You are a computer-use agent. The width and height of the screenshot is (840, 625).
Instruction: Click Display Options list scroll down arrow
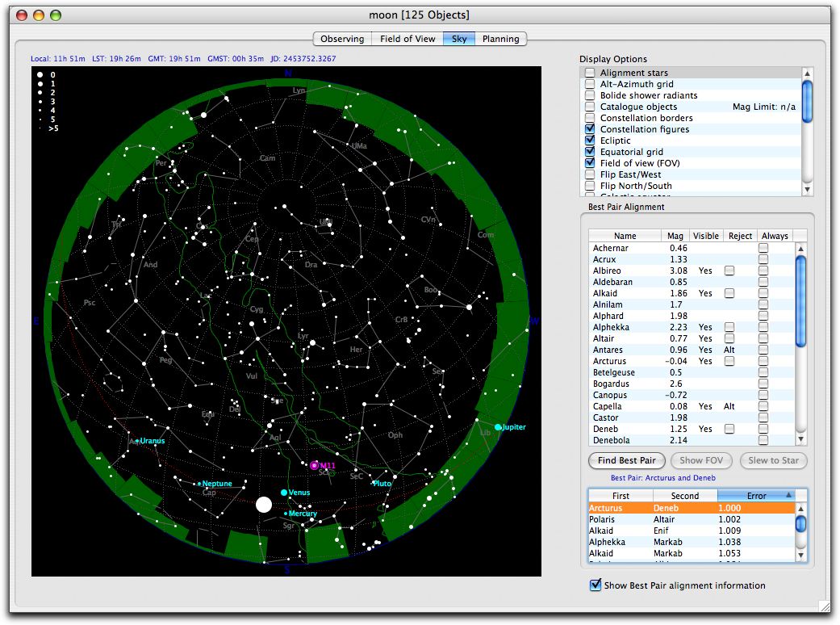pos(807,190)
